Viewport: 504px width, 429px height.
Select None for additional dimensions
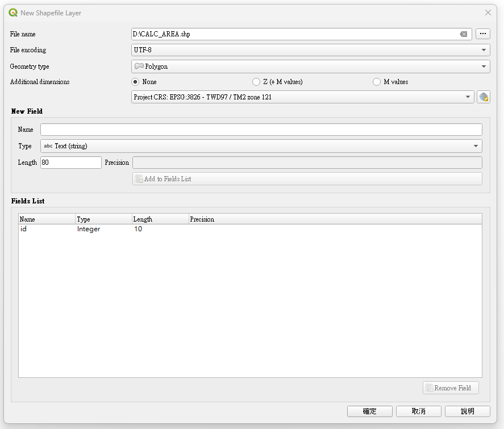(x=136, y=82)
